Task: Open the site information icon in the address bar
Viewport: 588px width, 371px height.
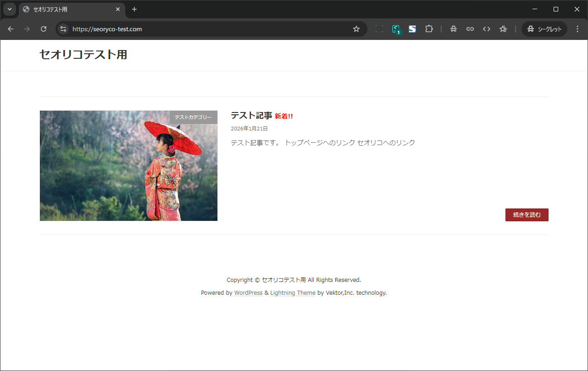Action: click(62, 28)
